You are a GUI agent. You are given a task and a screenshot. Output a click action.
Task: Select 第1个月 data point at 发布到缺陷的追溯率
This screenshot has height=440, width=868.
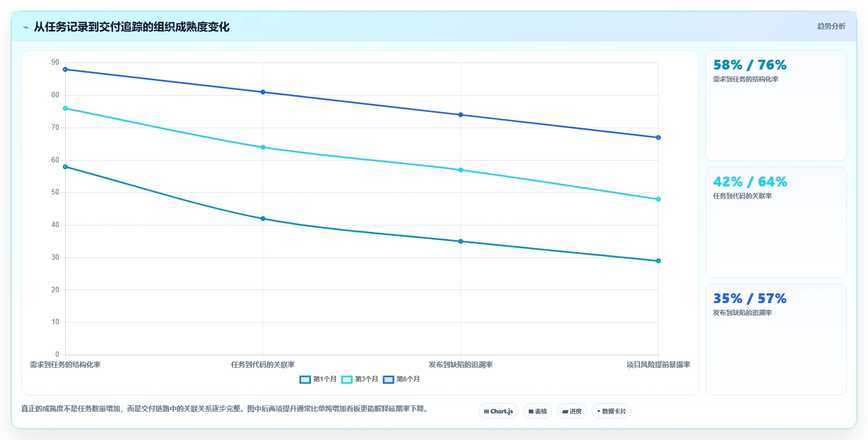(461, 241)
